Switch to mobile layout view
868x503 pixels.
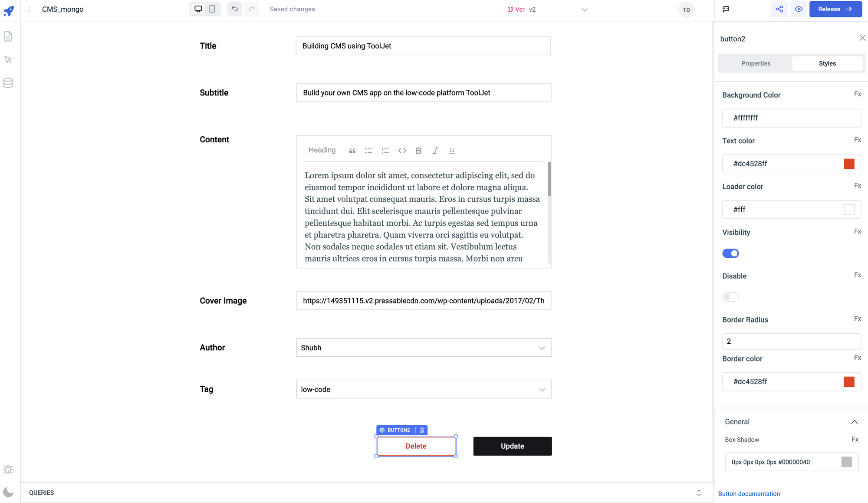[x=212, y=9]
